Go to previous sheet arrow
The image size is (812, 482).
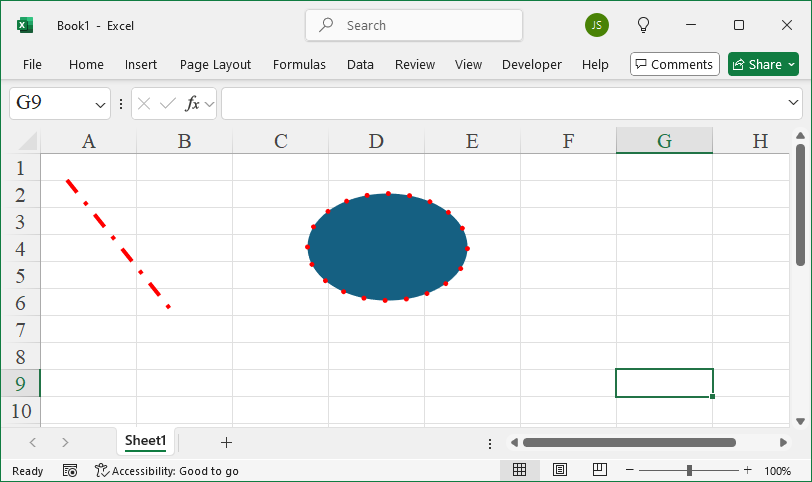(33, 443)
